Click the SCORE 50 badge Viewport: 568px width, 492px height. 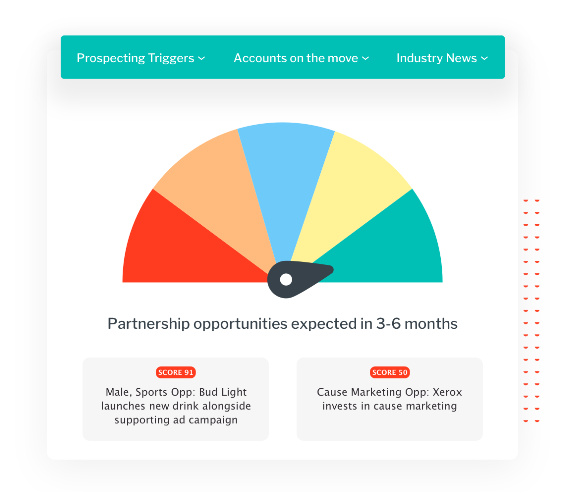(x=390, y=372)
